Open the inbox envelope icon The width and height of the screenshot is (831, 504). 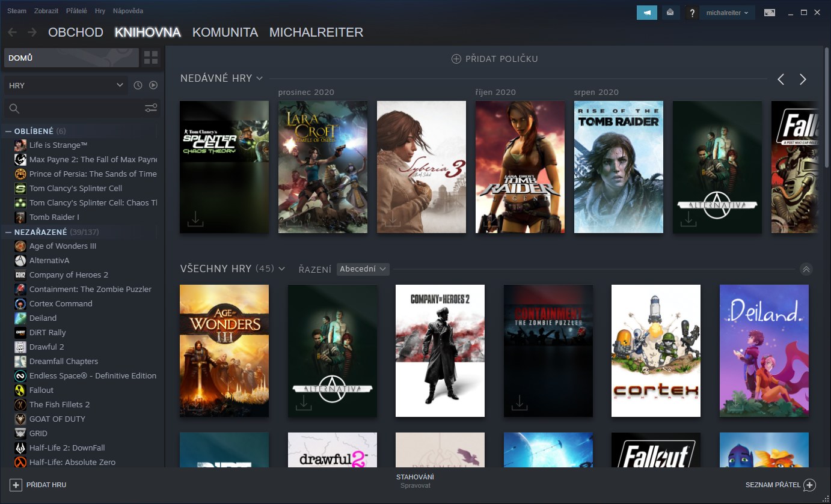tap(670, 13)
